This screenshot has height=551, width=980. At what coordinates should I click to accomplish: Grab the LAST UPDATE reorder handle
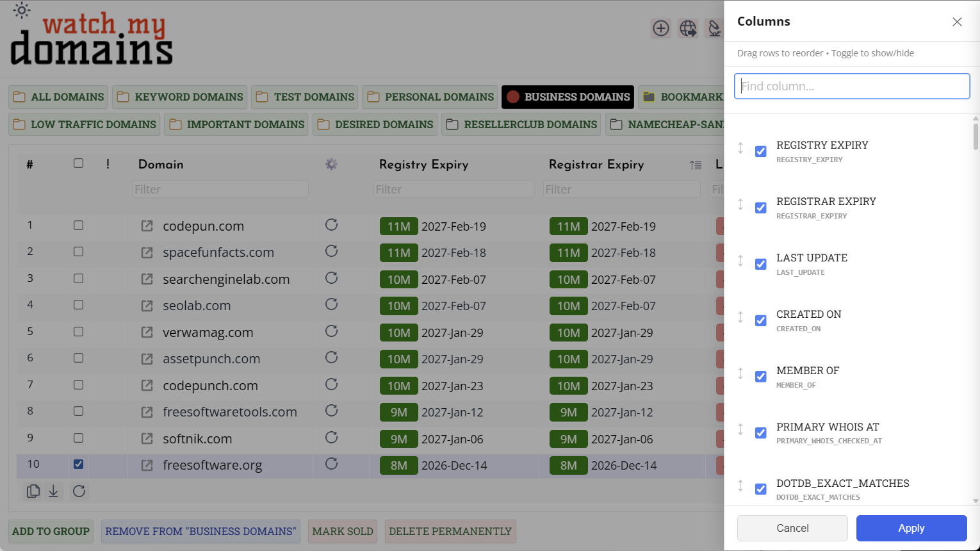pyautogui.click(x=740, y=261)
